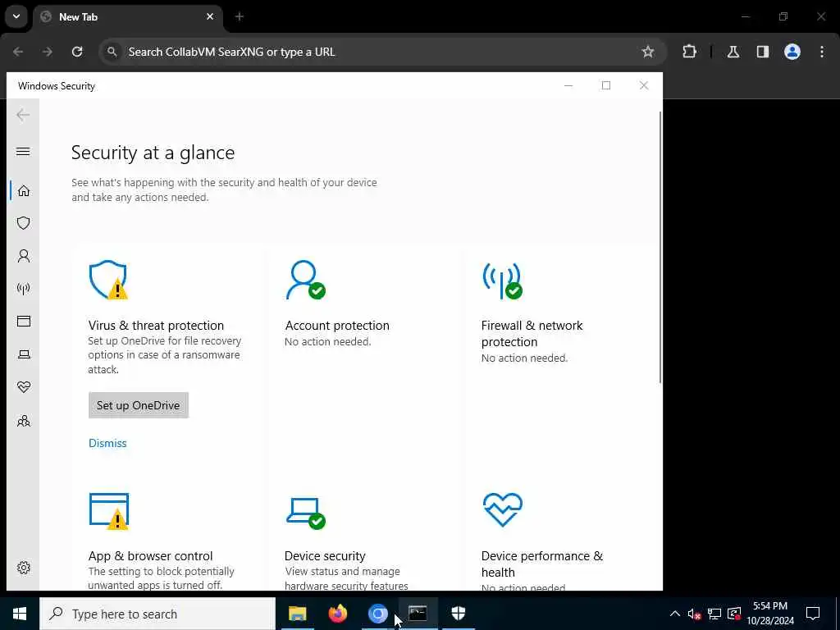Viewport: 840px width, 630px height.
Task: Select the New Tab browser tab
Action: coord(127,17)
